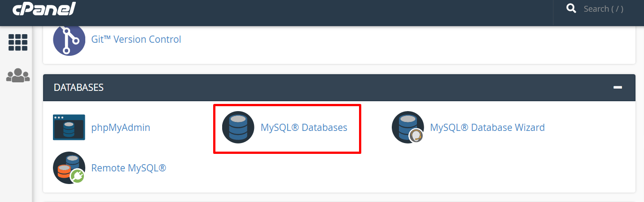
Task: Click the Git Version Control branch icon
Action: pos(69,40)
